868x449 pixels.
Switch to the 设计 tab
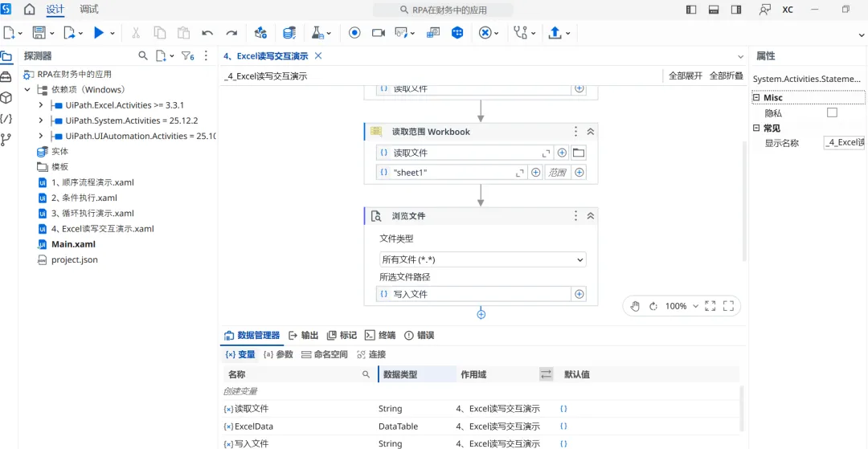(x=55, y=10)
